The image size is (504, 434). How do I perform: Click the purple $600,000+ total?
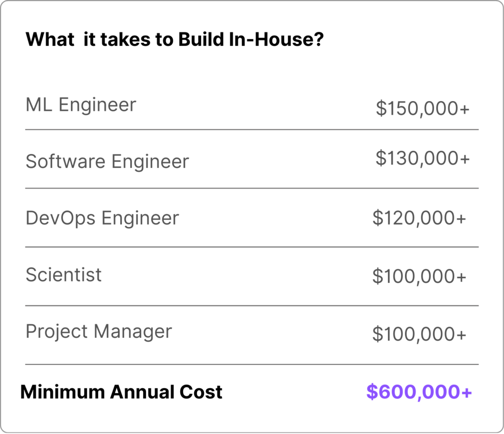(x=419, y=392)
